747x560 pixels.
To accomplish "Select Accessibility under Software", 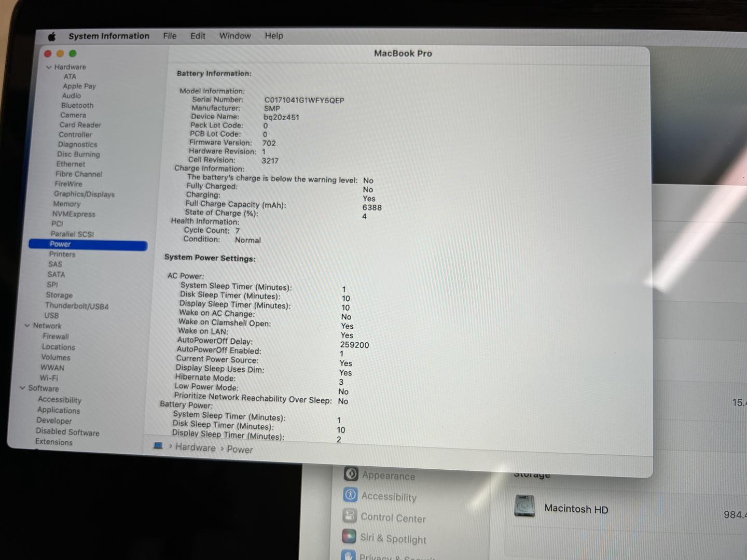I will click(60, 400).
